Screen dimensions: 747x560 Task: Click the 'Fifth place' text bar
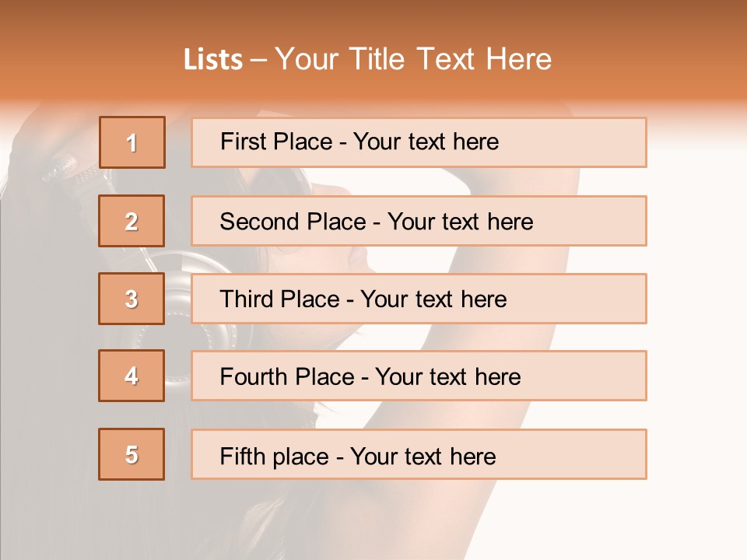click(x=419, y=454)
